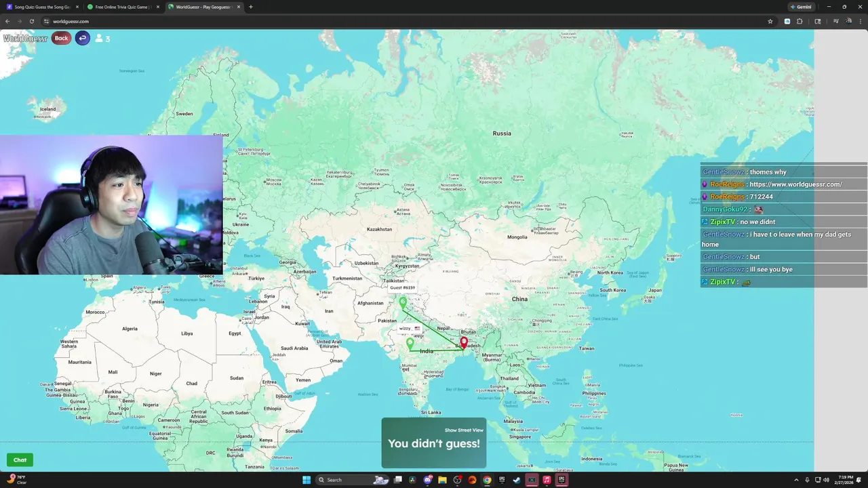The image size is (868, 488).
Task: Click the Russia label on map
Action: point(502,134)
